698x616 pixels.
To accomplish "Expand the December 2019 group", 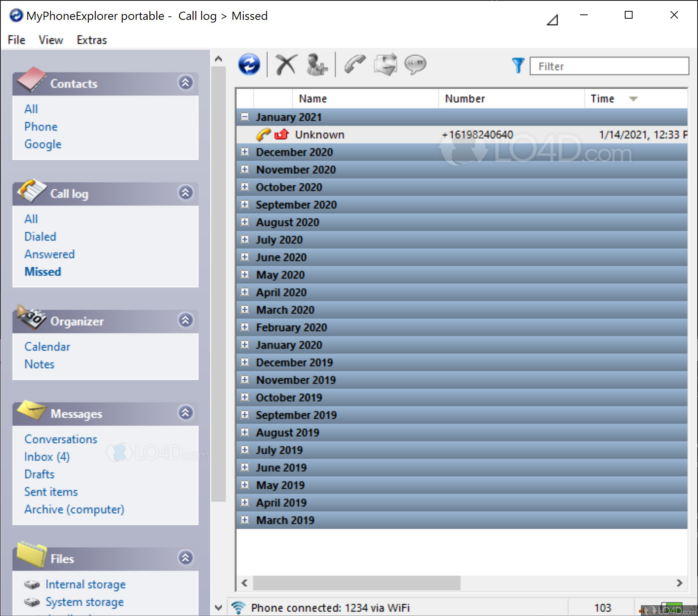I will tap(245, 362).
